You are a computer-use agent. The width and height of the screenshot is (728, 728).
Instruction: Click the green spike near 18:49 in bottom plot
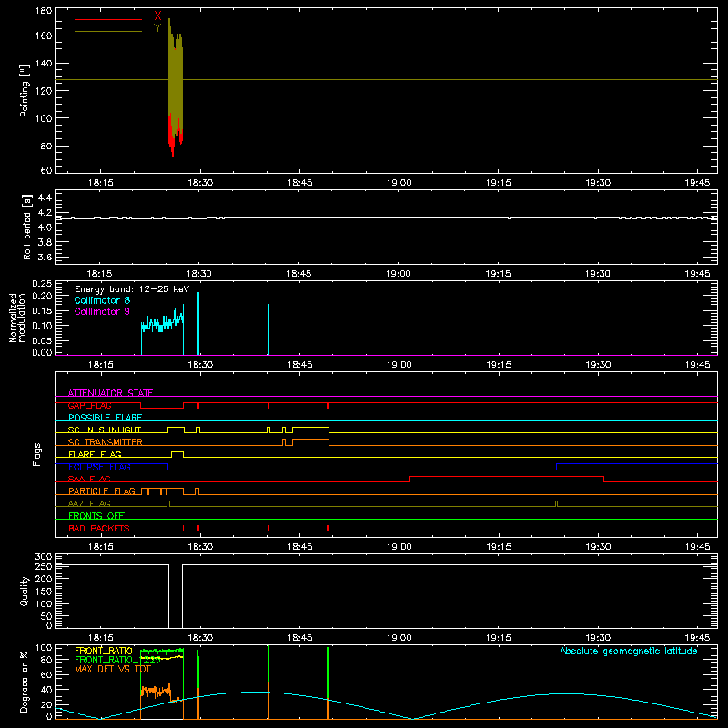(328, 673)
